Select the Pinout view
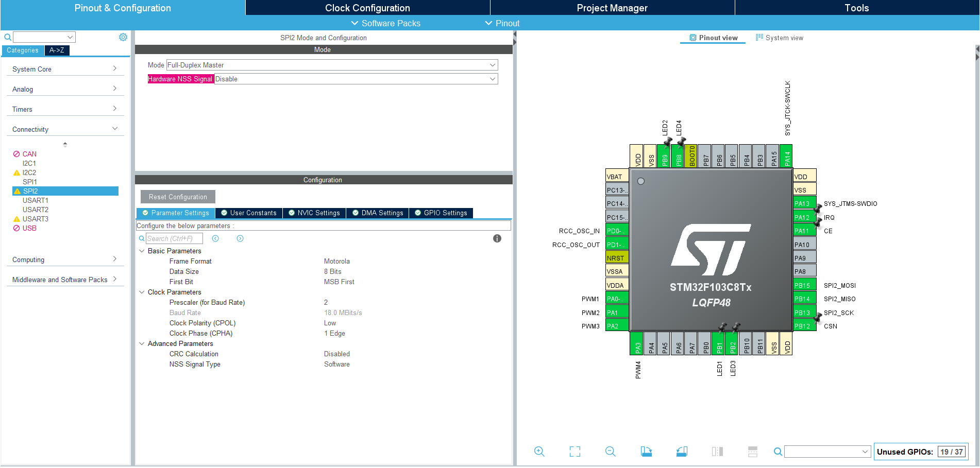Screen dimensions: 980x468 click(x=713, y=38)
